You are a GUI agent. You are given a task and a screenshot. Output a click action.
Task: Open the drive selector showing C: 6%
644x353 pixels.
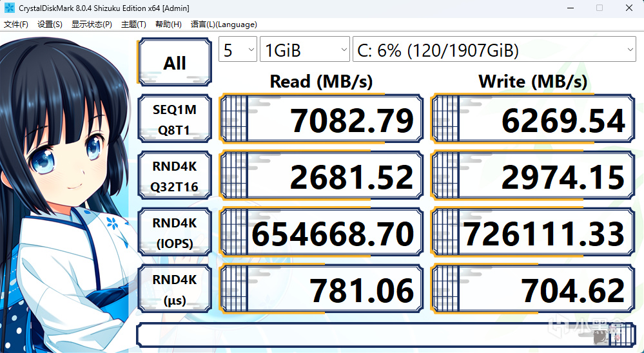pos(494,50)
